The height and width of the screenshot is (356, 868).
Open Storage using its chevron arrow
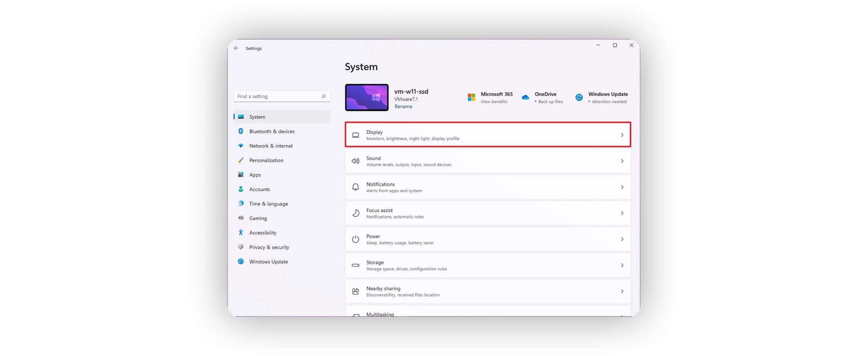pos(622,266)
